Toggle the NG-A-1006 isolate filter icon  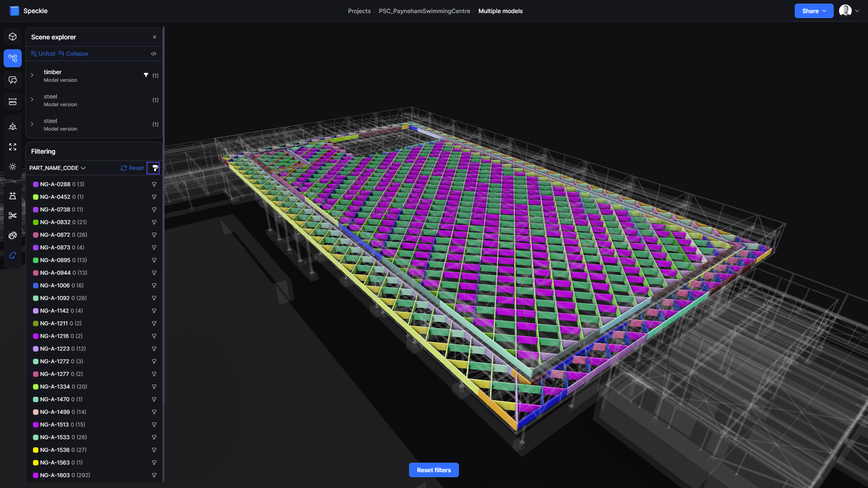tap(154, 286)
